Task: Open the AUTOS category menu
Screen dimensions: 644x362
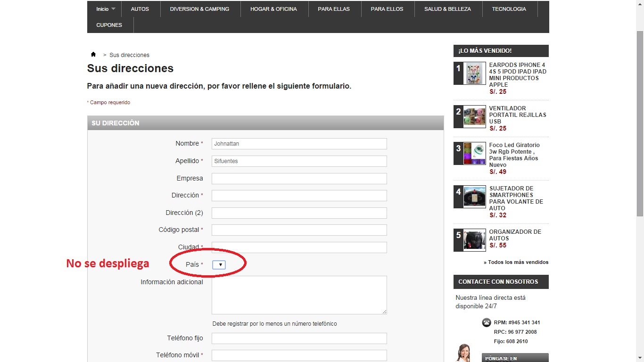Action: [x=140, y=9]
